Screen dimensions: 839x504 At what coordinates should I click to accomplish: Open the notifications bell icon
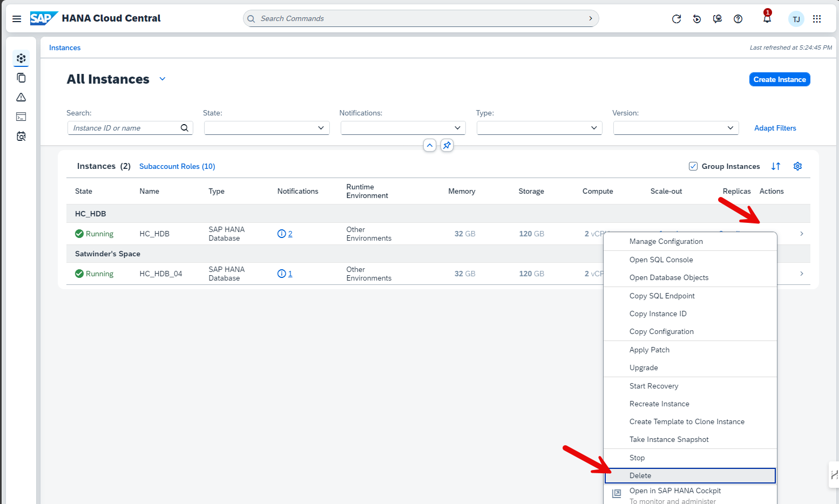tap(767, 19)
